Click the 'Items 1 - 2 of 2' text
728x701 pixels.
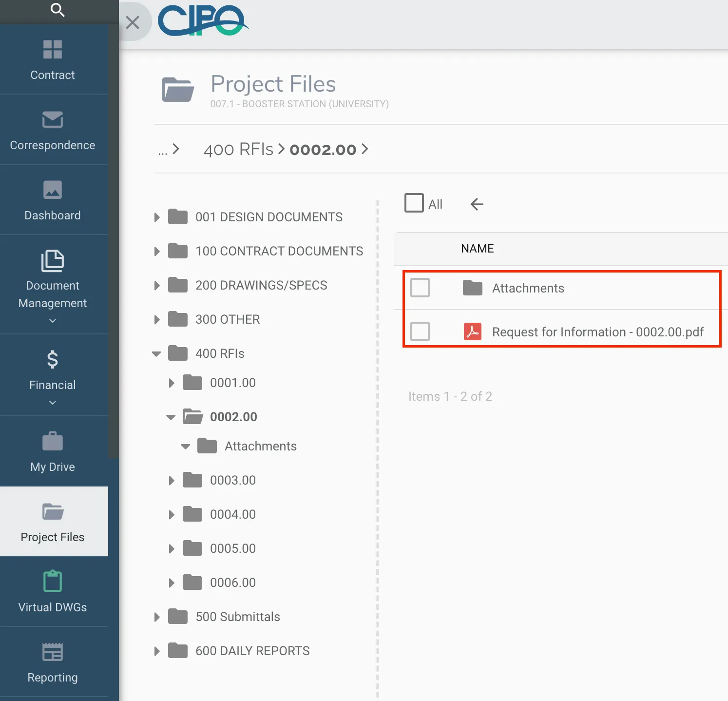[450, 396]
